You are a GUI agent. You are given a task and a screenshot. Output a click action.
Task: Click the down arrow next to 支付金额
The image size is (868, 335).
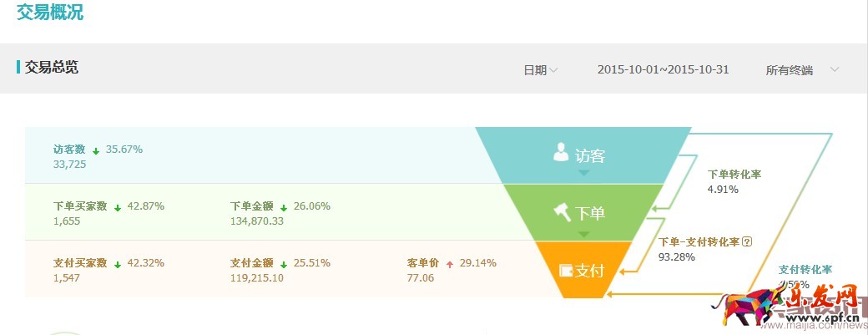(284, 264)
